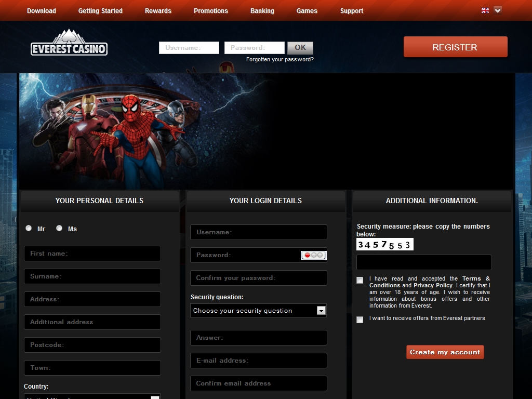Click the UK flag language icon

coord(485,10)
